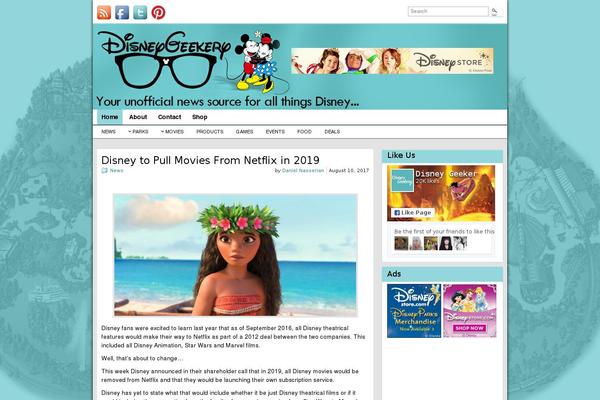
Task: Open the Pinterest social icon
Action: click(158, 13)
